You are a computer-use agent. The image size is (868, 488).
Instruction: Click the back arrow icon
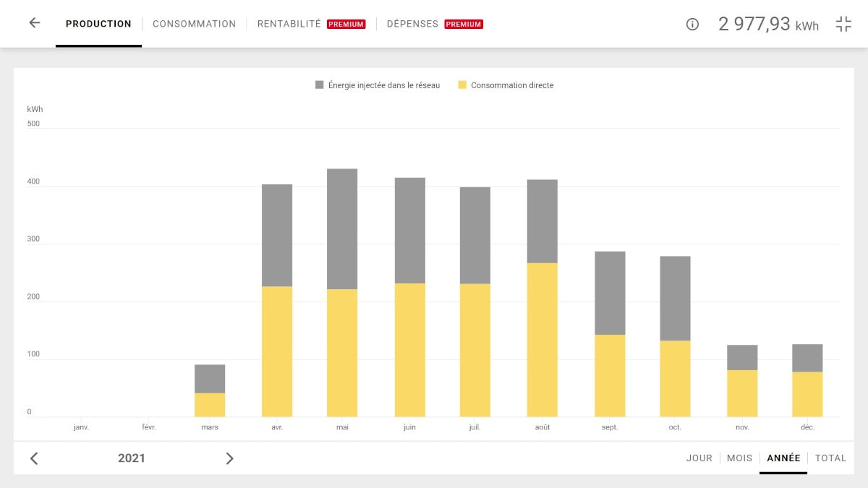(34, 23)
